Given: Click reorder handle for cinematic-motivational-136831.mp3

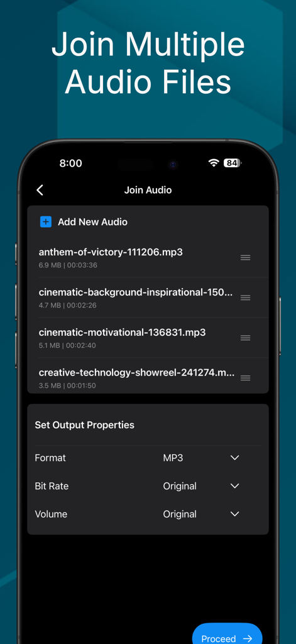Looking at the screenshot, I should coord(246,338).
